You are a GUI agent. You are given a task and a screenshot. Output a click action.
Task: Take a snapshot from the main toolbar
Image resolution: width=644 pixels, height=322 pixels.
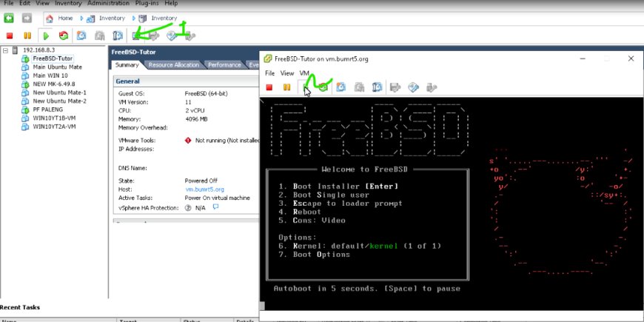click(81, 36)
